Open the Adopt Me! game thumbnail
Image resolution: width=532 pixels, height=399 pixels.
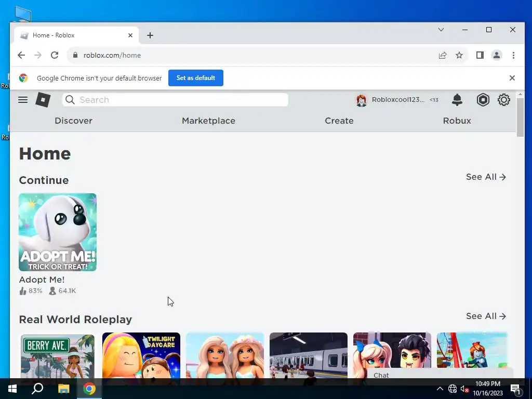58,232
